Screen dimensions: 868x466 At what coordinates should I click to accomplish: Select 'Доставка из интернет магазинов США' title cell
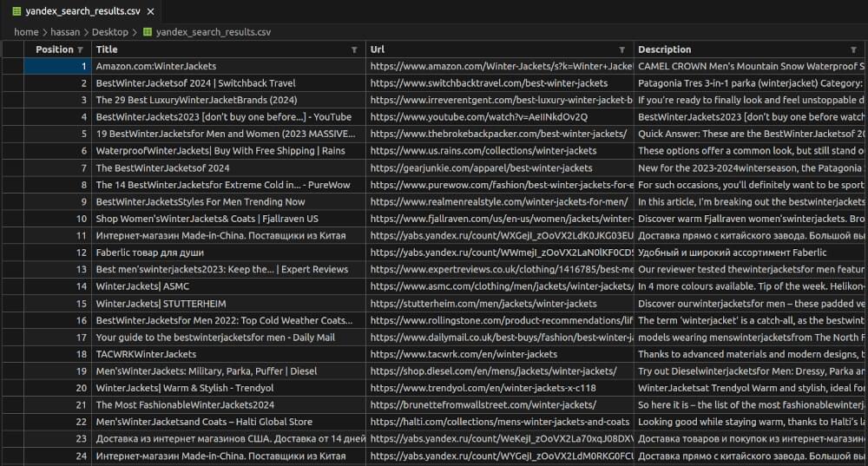228,439
